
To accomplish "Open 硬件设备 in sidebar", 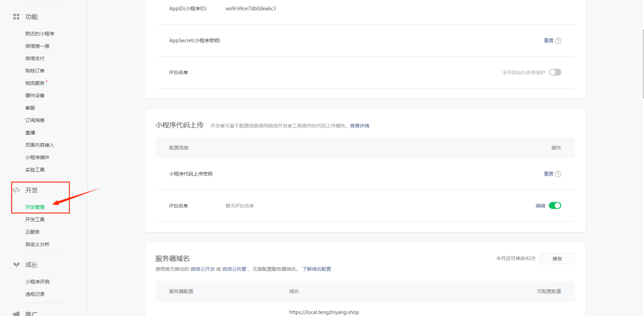I will pos(35,95).
